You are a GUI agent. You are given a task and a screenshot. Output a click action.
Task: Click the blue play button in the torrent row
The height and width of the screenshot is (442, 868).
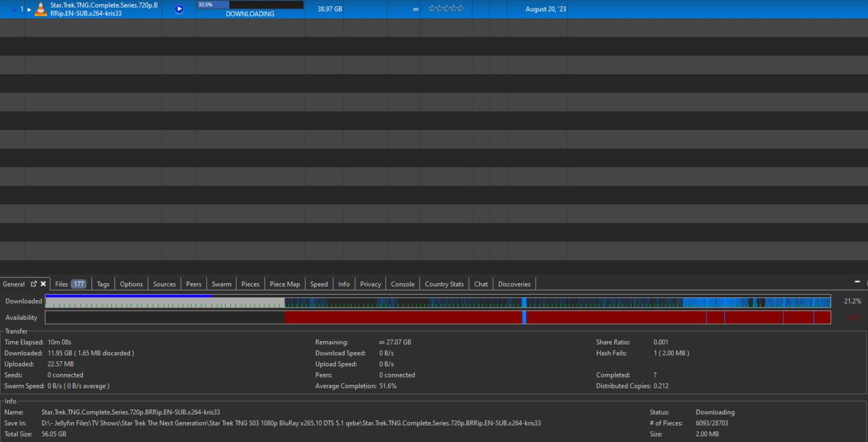tap(179, 9)
